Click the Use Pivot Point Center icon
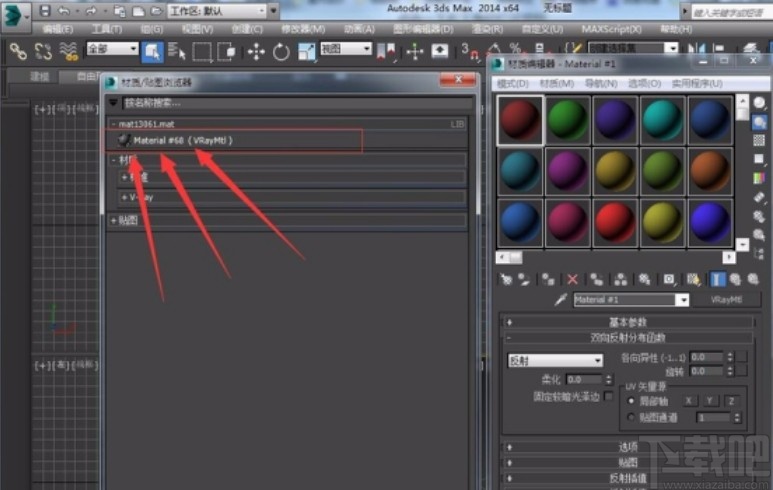Screen dimensions: 773x490 tap(386, 51)
